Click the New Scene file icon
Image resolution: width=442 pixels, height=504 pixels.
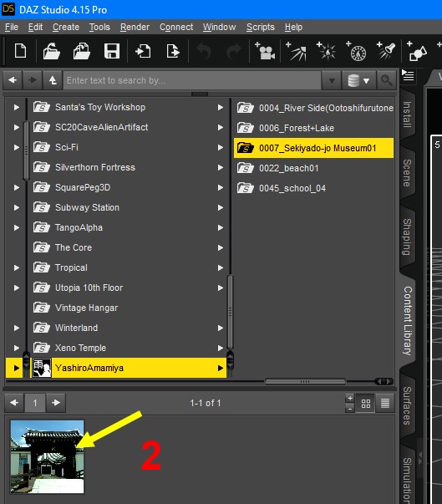point(20,52)
